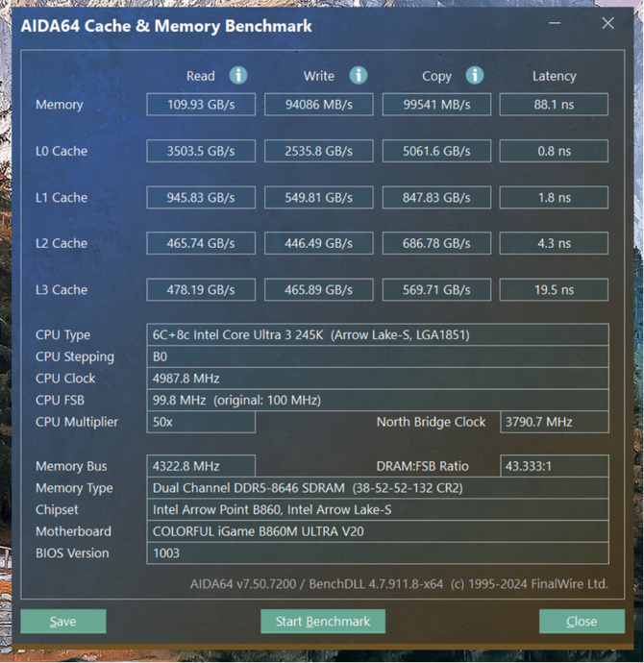Click the Save button
Screen dimensions: 644x663
point(63,621)
